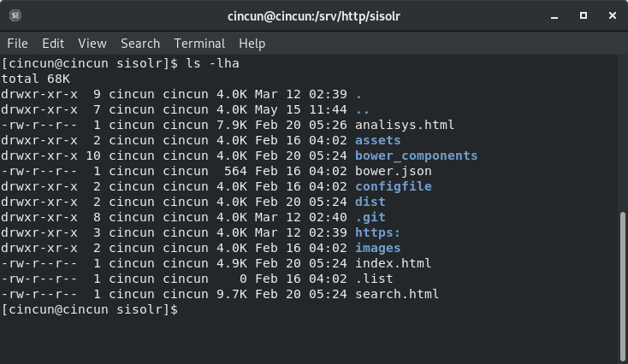Image resolution: width=628 pixels, height=364 pixels.
Task: Click the window title text
Action: [x=313, y=15]
